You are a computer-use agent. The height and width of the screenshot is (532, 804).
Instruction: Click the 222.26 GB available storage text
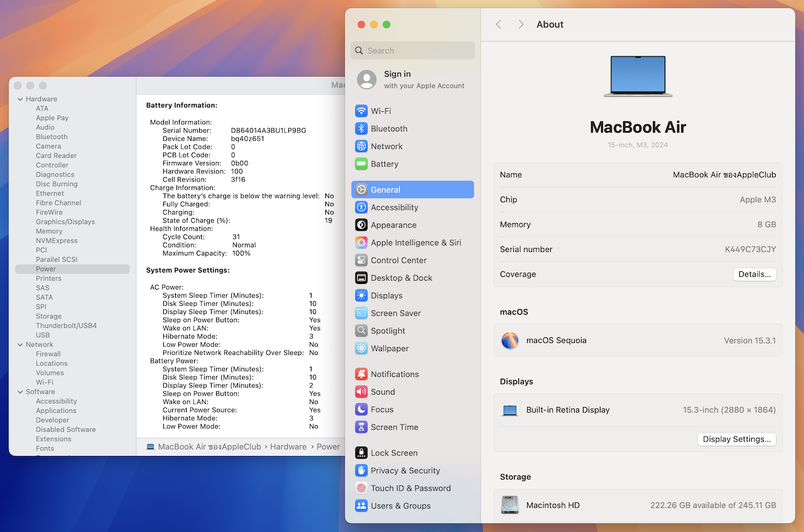click(x=713, y=505)
